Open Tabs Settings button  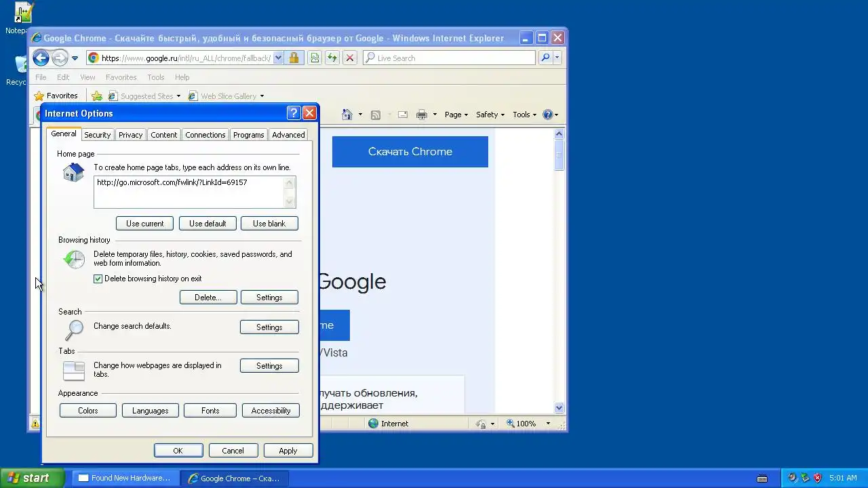(x=269, y=366)
